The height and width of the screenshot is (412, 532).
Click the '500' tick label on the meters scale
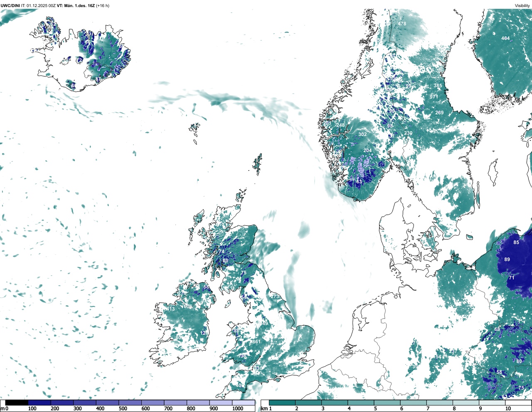click(123, 409)
